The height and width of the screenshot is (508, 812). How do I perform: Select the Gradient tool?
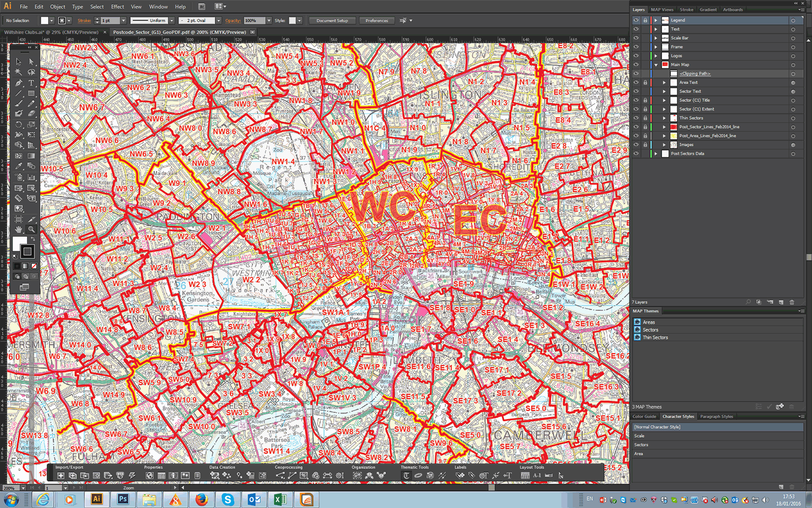click(x=31, y=156)
